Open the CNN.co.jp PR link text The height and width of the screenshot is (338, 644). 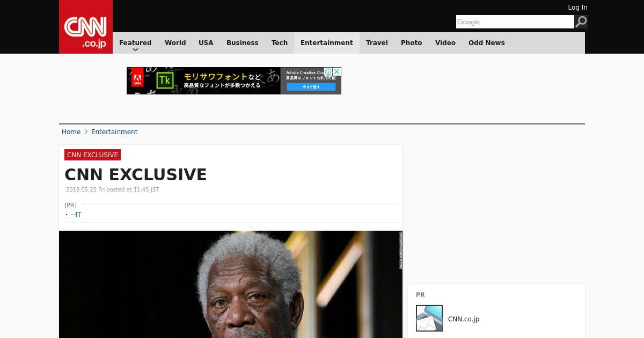[x=464, y=319]
